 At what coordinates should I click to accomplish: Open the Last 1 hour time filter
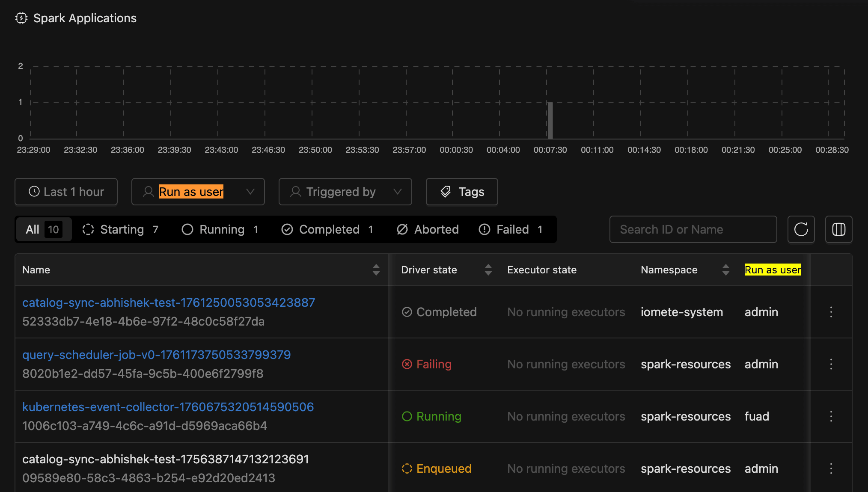(66, 192)
